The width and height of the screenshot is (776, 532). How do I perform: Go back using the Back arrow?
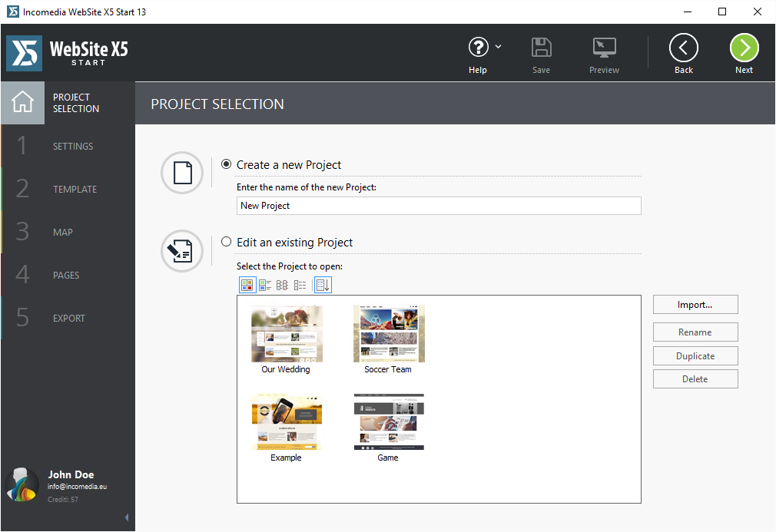click(683, 48)
